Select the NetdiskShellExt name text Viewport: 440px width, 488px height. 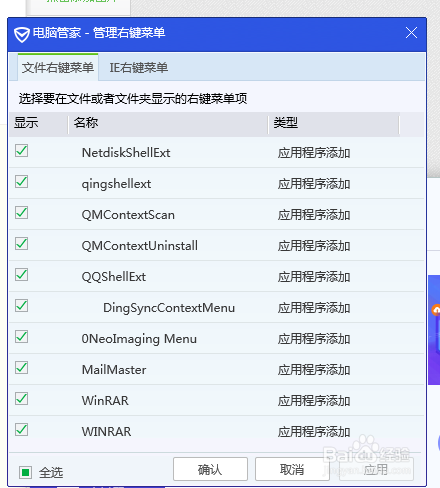[x=126, y=153]
